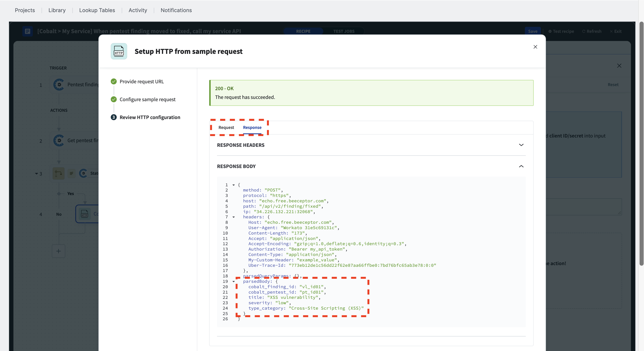This screenshot has width=644, height=351.
Task: Collapse the headers object on line 7
Action: (x=233, y=217)
